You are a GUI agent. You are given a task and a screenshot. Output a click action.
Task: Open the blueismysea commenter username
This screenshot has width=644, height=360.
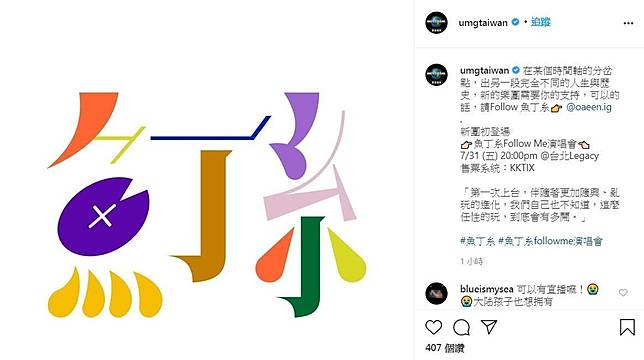[x=487, y=289]
